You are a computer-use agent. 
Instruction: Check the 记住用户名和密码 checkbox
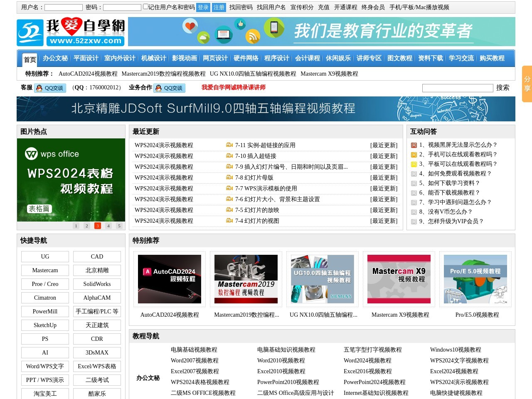click(x=145, y=7)
